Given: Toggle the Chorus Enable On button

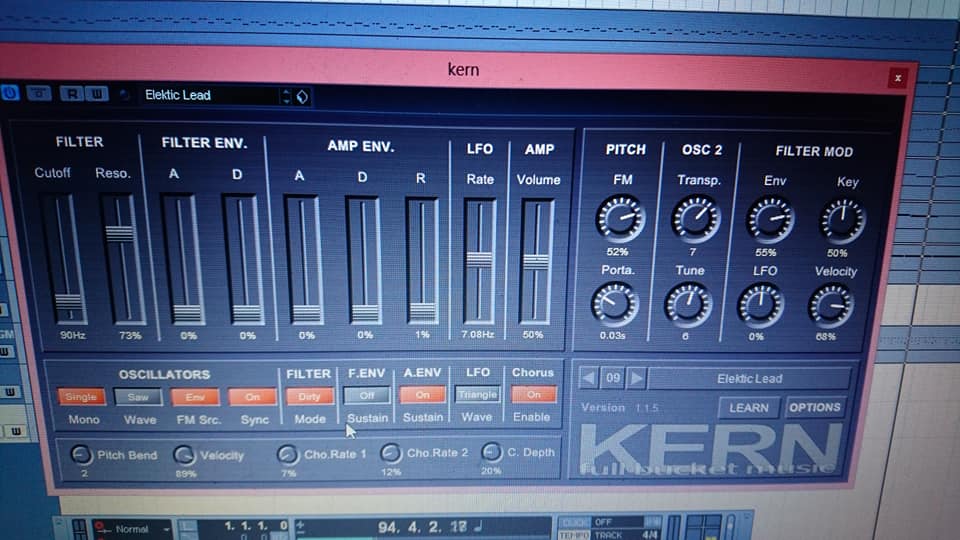Looking at the screenshot, I should tap(533, 394).
